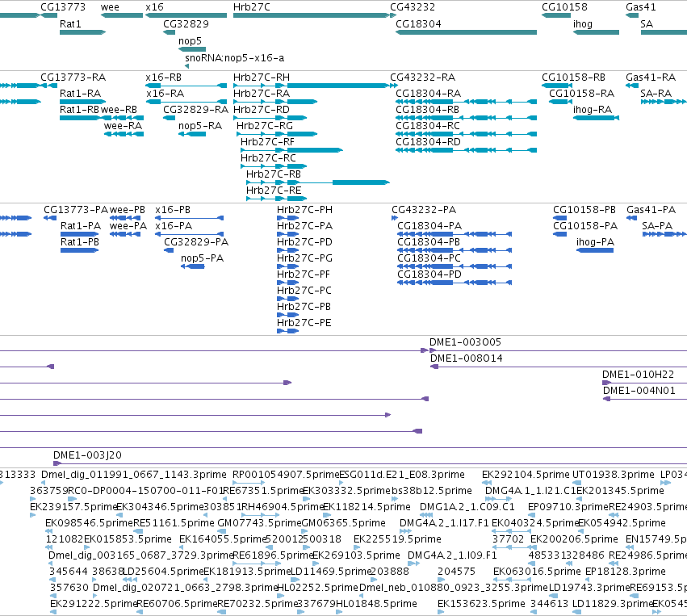Select EST Dmel_dig_011991_0667_1143.3prime
This screenshot has height=616, width=687.
pyautogui.click(x=134, y=475)
